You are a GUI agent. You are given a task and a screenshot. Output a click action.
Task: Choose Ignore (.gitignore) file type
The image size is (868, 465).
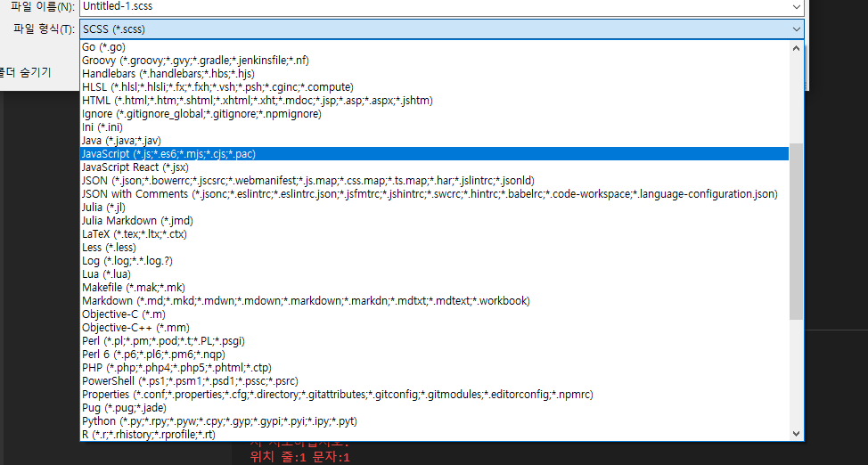click(x=435, y=113)
